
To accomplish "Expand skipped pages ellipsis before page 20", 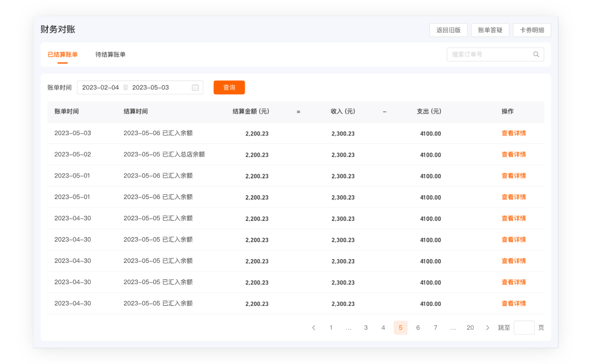I will tap(453, 328).
